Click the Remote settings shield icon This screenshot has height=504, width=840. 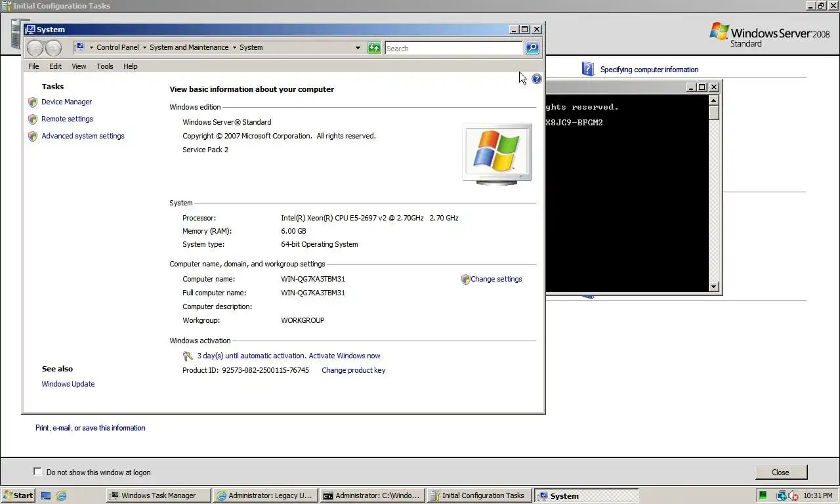[33, 119]
